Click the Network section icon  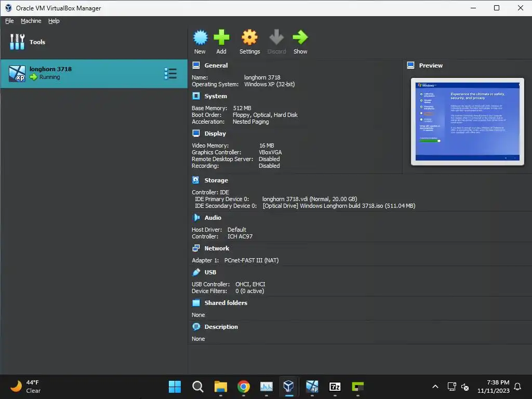196,248
